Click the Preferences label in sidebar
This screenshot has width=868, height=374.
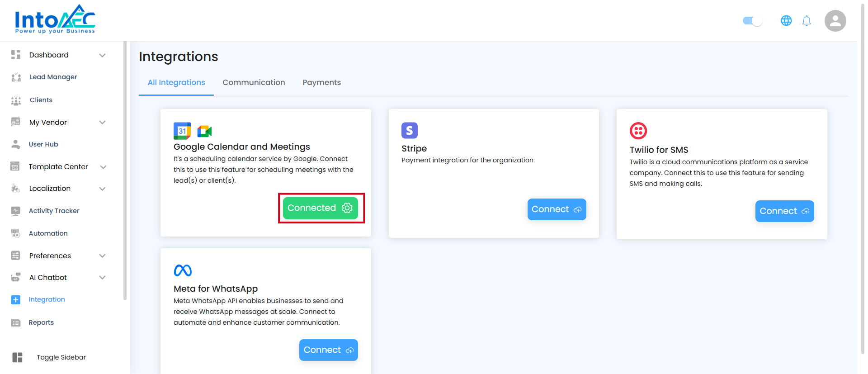click(x=50, y=256)
